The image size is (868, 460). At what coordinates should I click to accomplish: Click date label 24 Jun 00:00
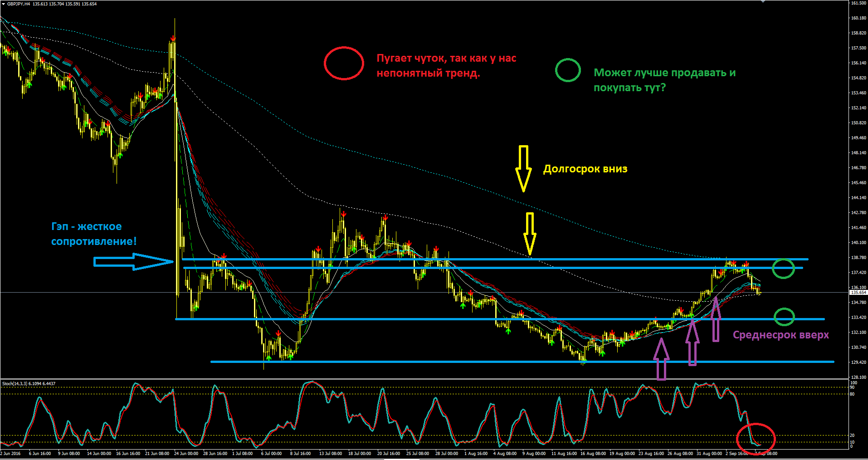tap(186, 454)
